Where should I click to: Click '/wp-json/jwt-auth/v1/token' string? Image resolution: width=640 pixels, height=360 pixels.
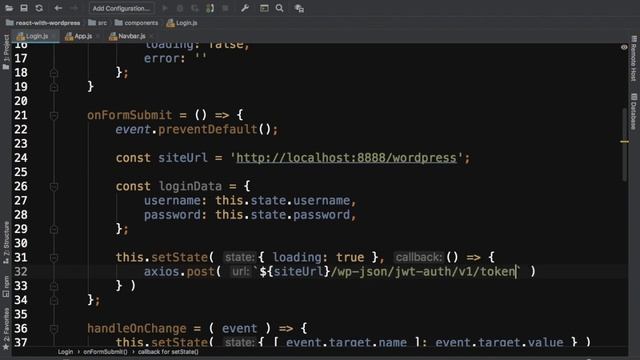pyautogui.click(x=423, y=271)
